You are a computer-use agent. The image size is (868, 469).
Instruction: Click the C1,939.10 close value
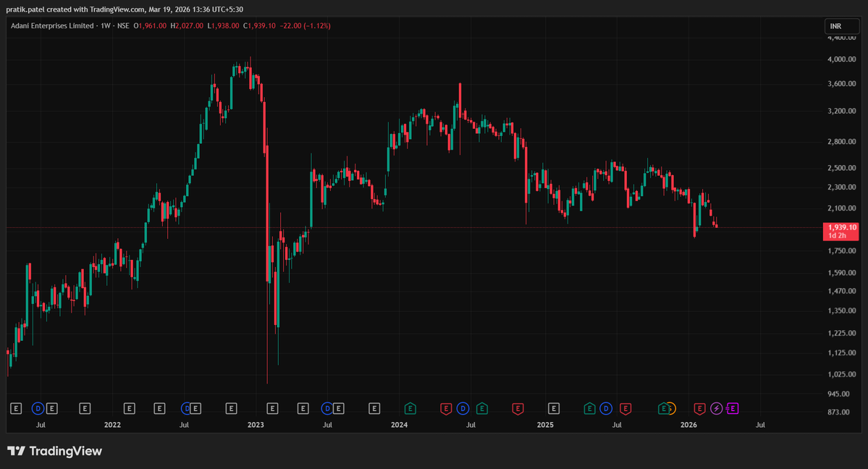259,25
